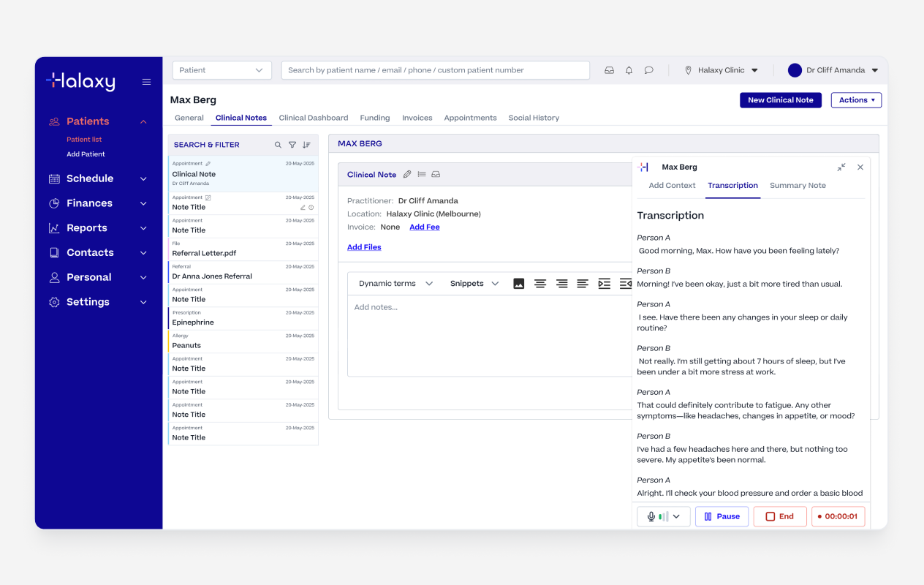Expand the Contacts sidebar section
Viewport: 924px width, 585px height.
point(143,253)
